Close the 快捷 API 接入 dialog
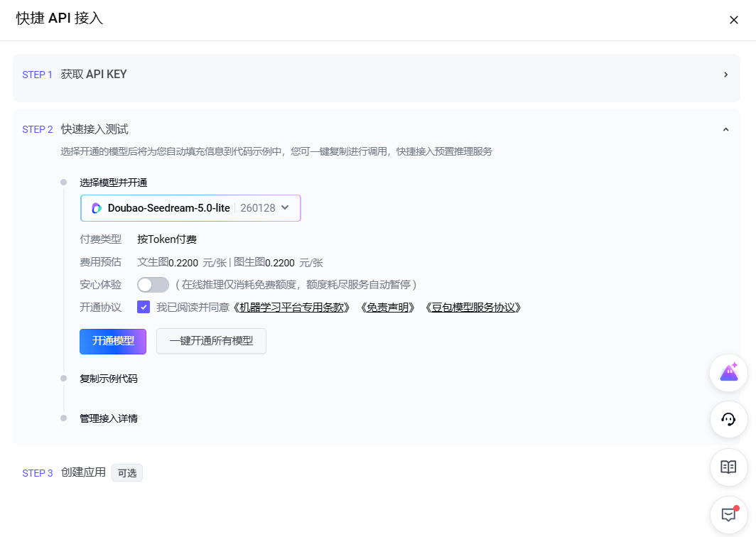This screenshot has height=537, width=756. 733,20
